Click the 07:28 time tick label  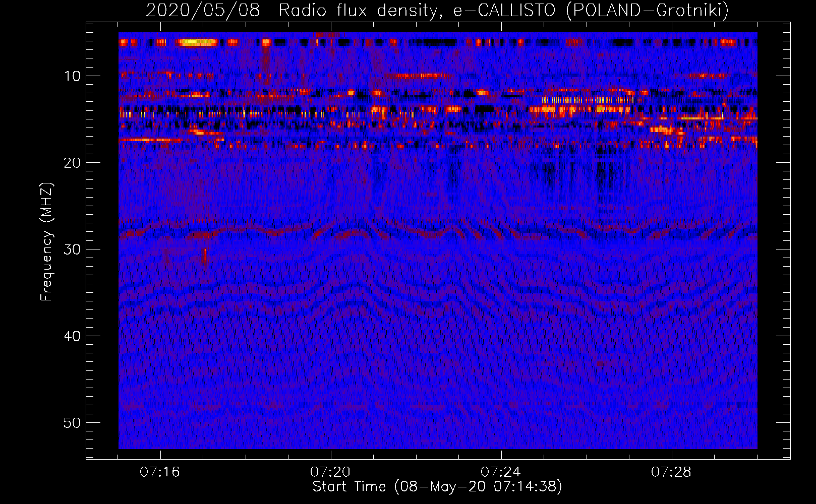(671, 472)
